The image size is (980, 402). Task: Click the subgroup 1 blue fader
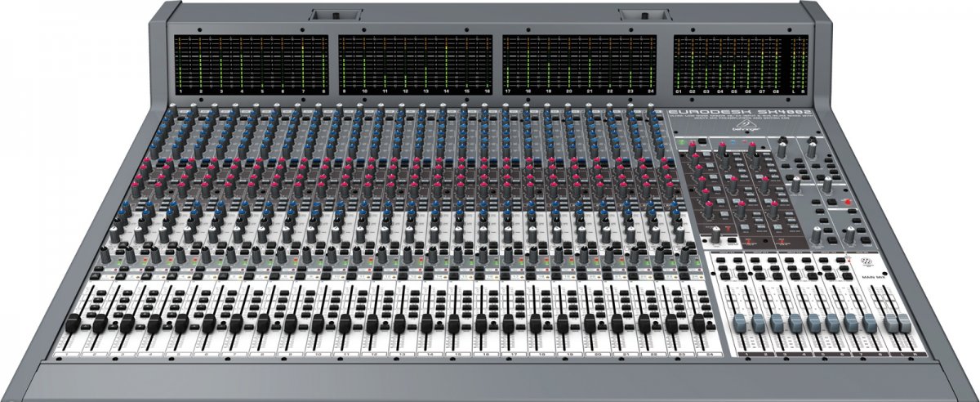(739, 322)
